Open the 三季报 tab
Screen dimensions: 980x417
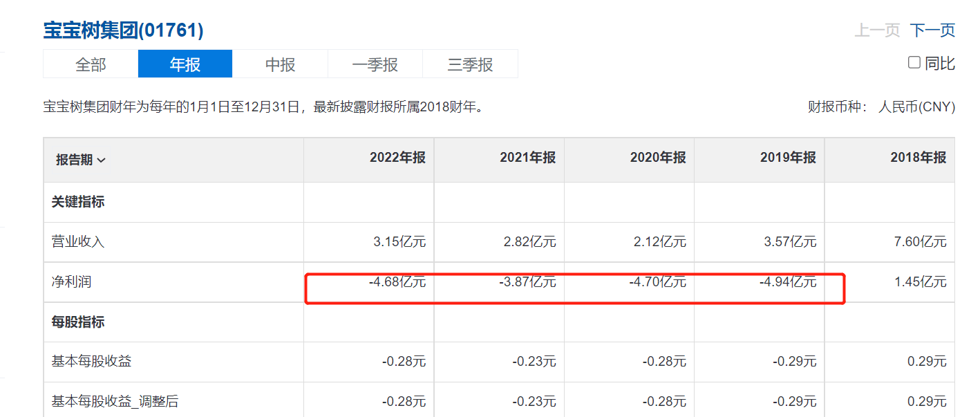pyautogui.click(x=471, y=64)
